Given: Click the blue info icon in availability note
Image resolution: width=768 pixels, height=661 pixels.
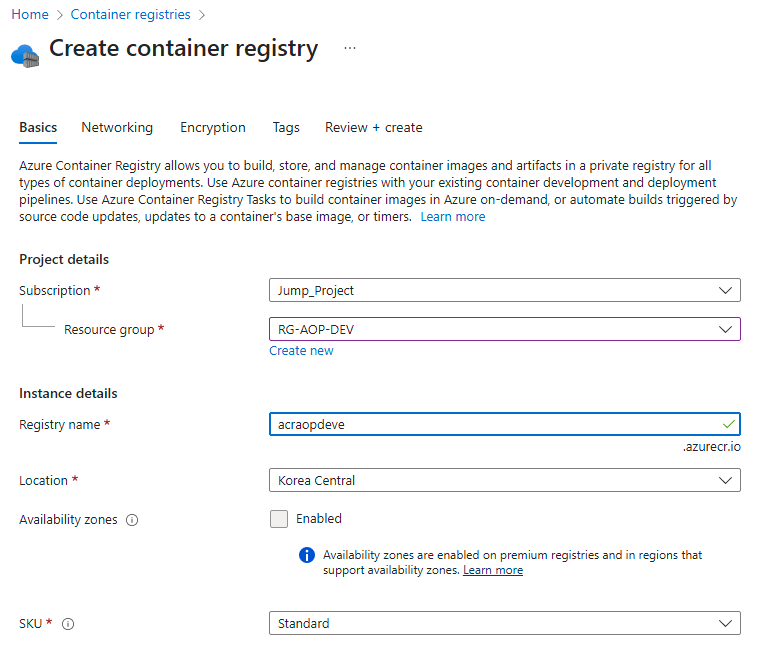Looking at the screenshot, I should (x=307, y=555).
